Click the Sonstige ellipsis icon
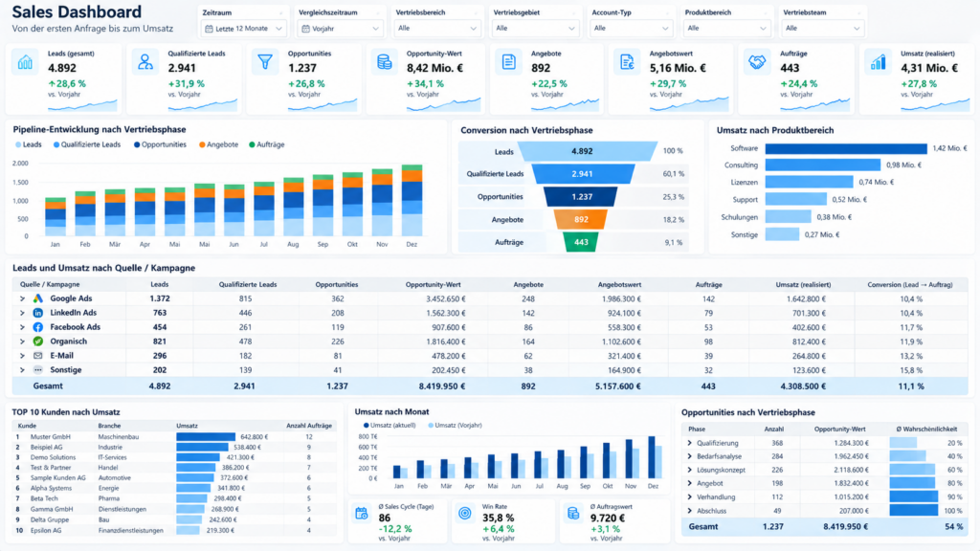The width and height of the screenshot is (980, 551). (38, 370)
